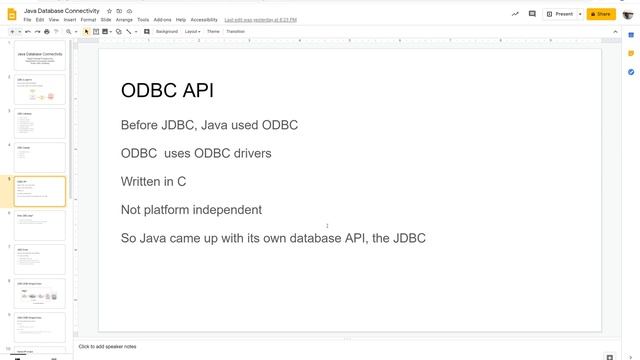Open the Help menu

tap(181, 20)
